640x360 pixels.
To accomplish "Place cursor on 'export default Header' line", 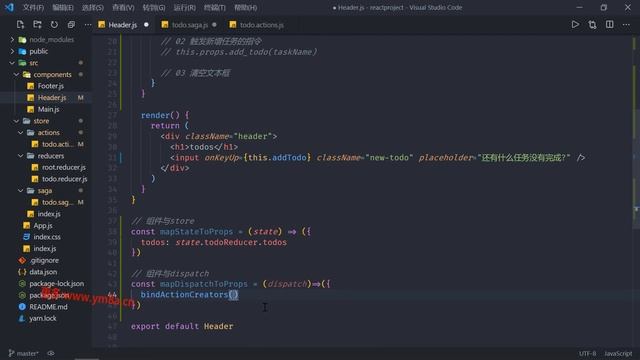I will click(182, 326).
